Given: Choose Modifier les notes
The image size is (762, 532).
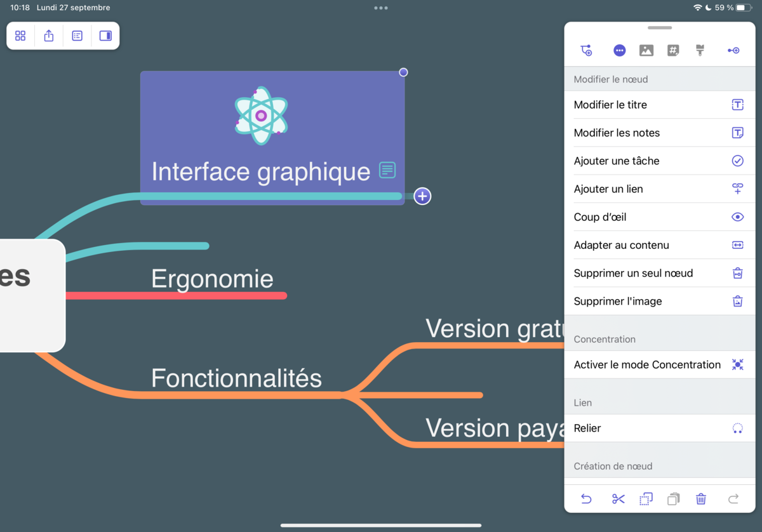Looking at the screenshot, I should [660, 133].
